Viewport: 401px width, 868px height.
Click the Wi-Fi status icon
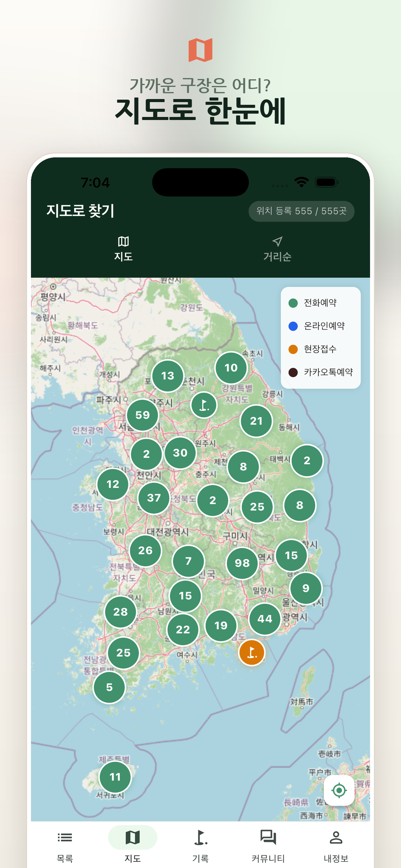click(x=301, y=182)
